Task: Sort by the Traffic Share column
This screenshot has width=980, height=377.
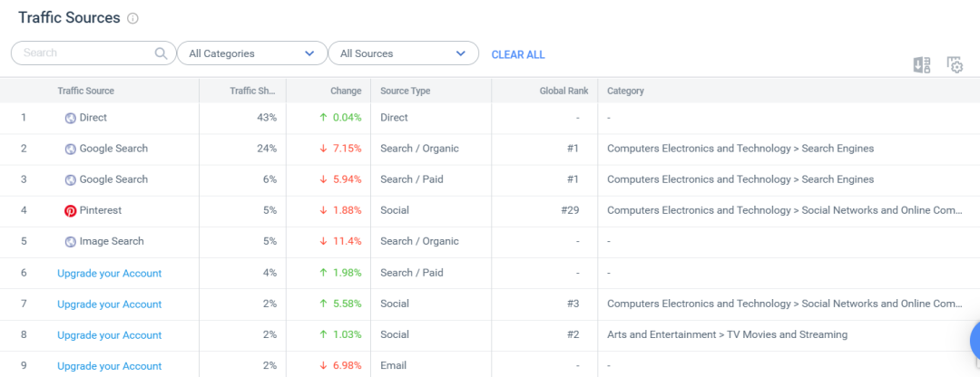Action: (x=253, y=91)
